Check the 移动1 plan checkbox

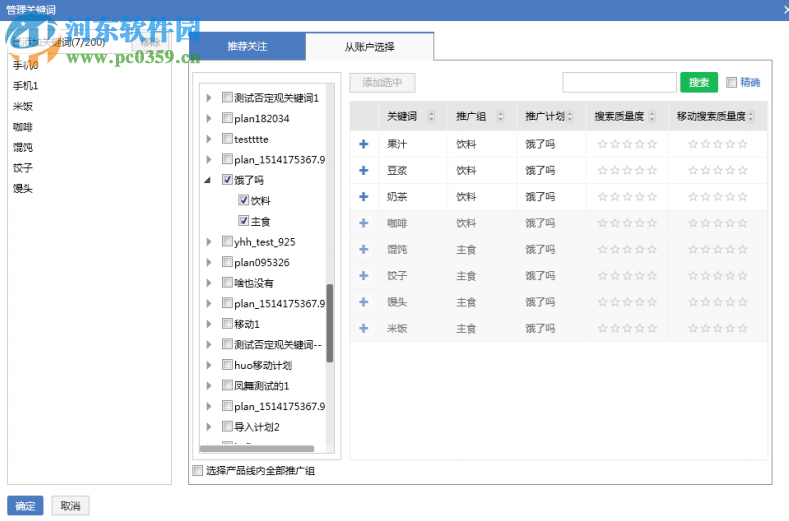point(227,323)
